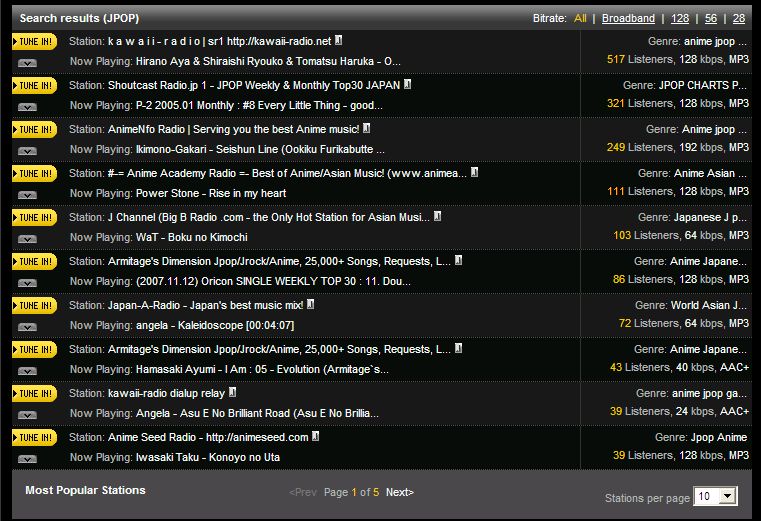Click 'World Asian J...' genre text
Screen dimensions: 761x521
709,305
